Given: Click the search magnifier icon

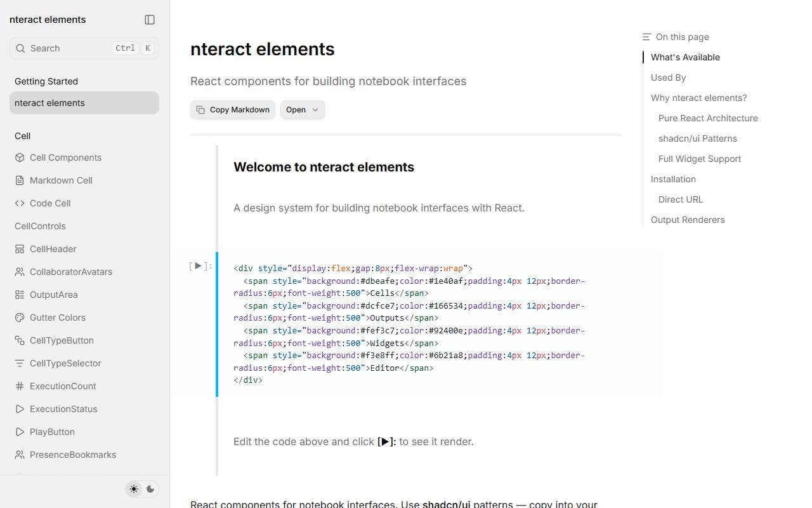Looking at the screenshot, I should 20,48.
